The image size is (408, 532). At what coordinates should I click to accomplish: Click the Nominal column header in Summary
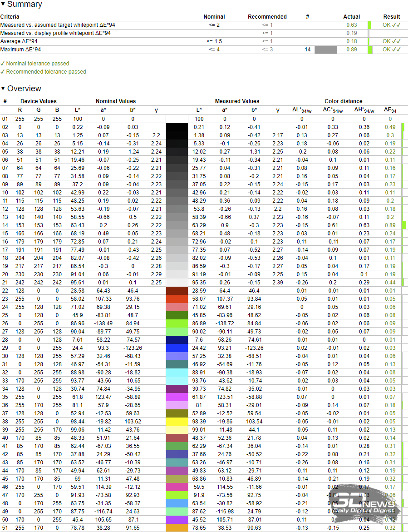point(214,17)
